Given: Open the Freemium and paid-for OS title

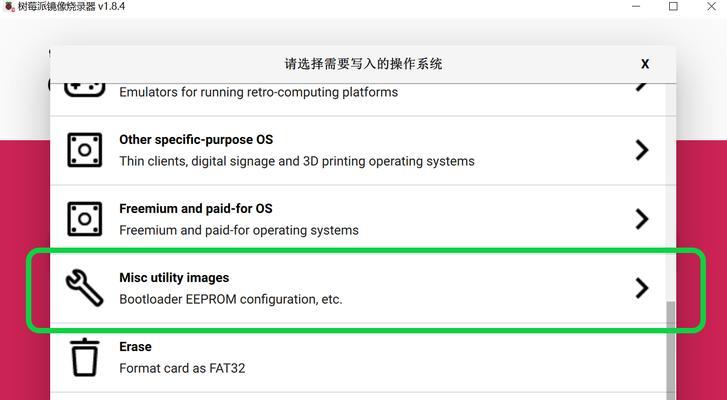Looking at the screenshot, I should click(196, 209).
